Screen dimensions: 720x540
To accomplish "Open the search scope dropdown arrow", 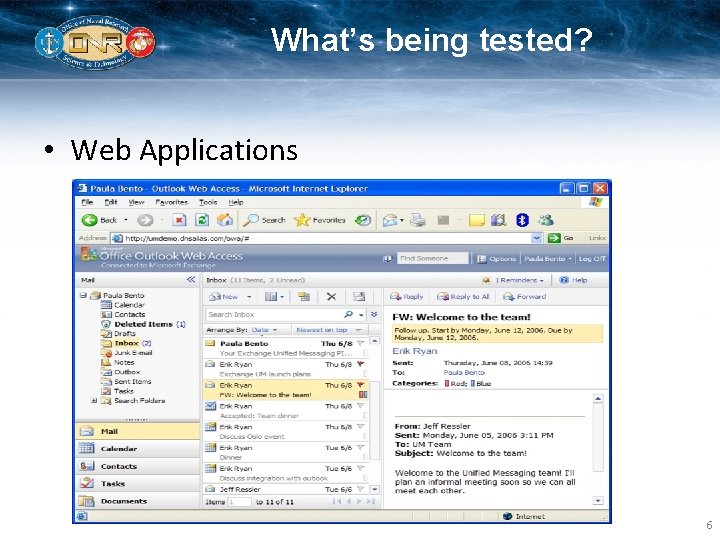I will pos(361,315).
